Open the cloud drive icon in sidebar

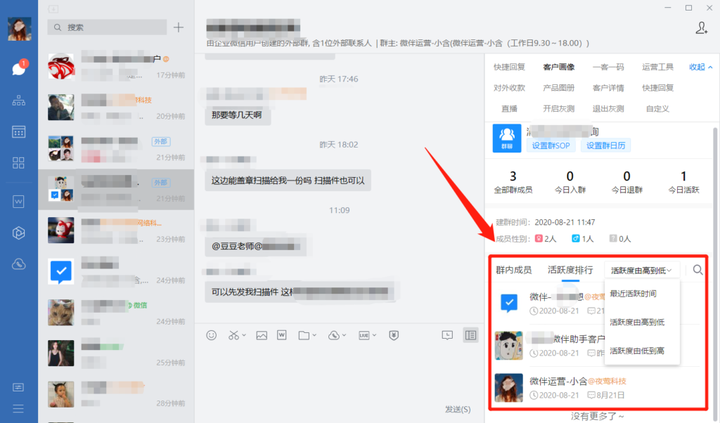tap(19, 264)
